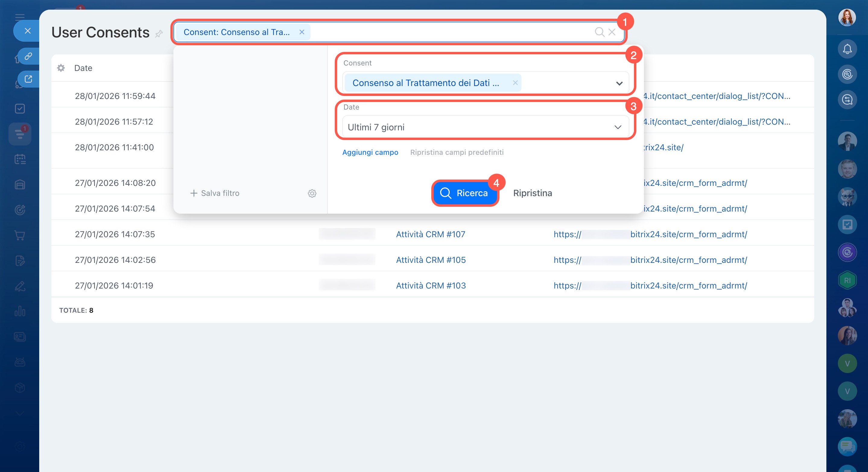Click the open in new window icon
The image size is (868, 472).
28,79
